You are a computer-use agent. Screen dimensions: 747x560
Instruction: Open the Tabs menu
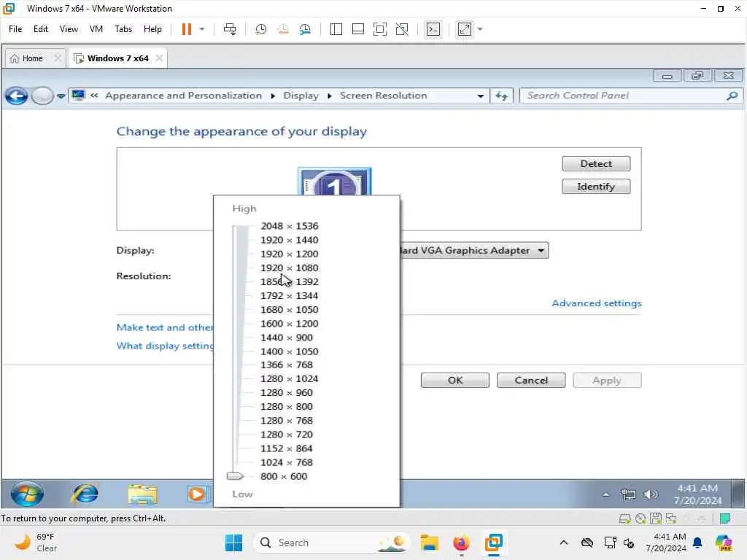pyautogui.click(x=123, y=29)
